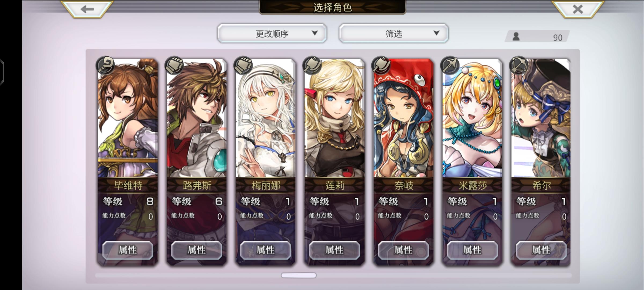Go back with the left arrow button
Image resolution: width=644 pixels, height=290 pixels.
87,9
